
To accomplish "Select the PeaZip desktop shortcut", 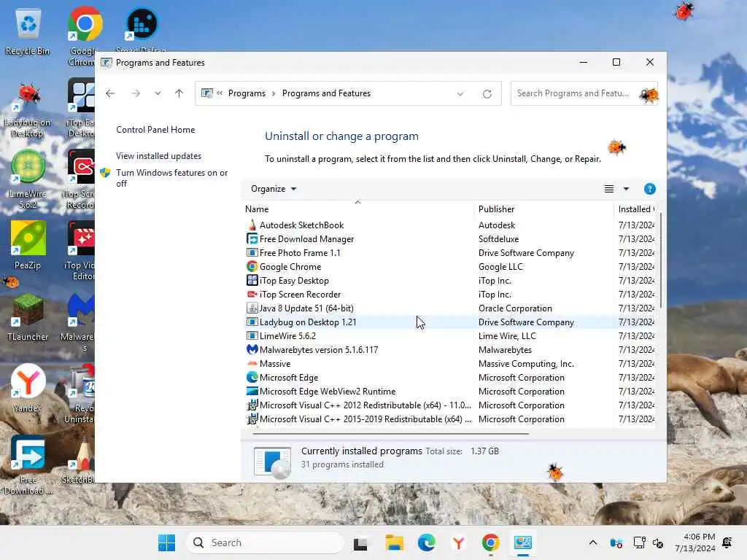I will tap(28, 245).
